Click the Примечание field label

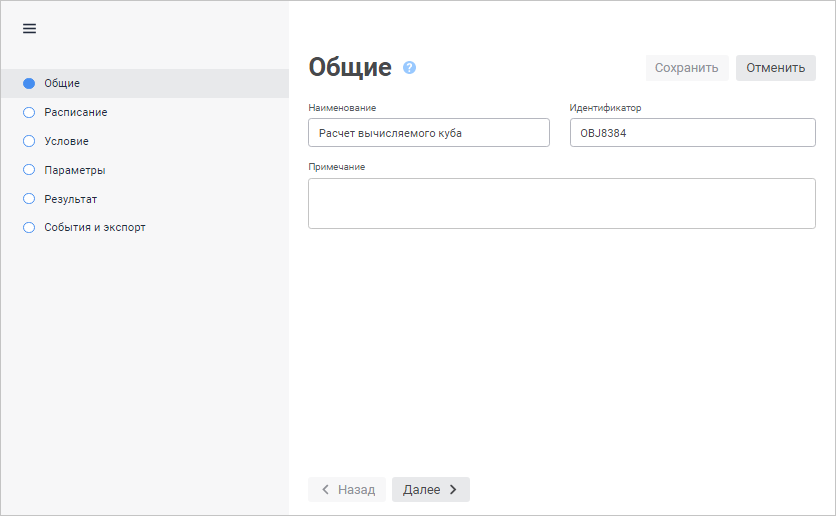point(337,166)
